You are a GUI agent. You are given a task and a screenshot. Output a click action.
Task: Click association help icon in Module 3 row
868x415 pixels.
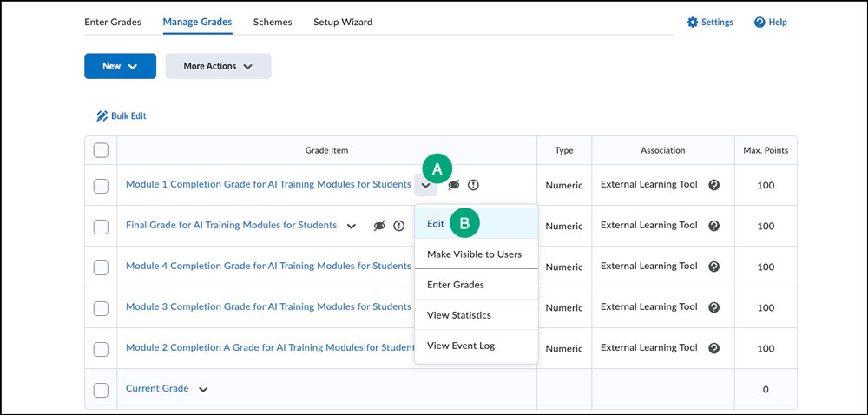coord(714,307)
